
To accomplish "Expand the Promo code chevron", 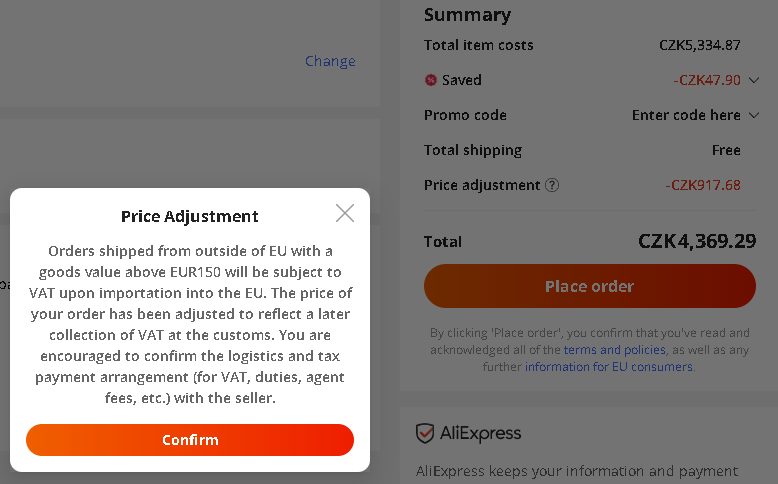I will coord(754,115).
